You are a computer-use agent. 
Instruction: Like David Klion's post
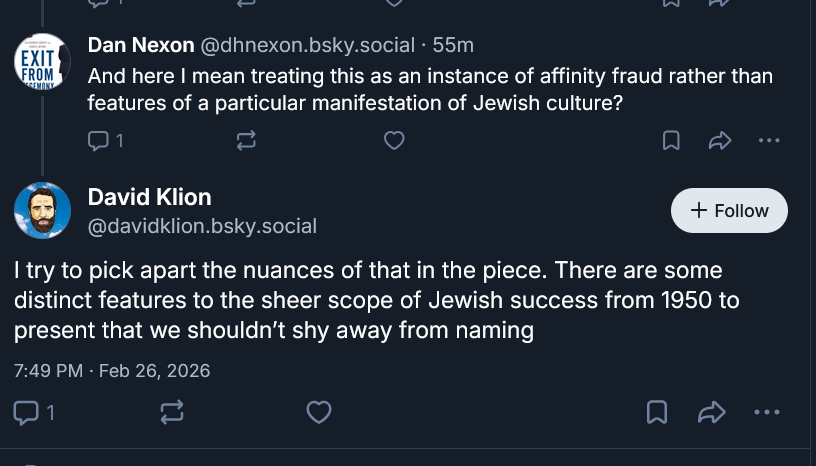pyautogui.click(x=318, y=411)
